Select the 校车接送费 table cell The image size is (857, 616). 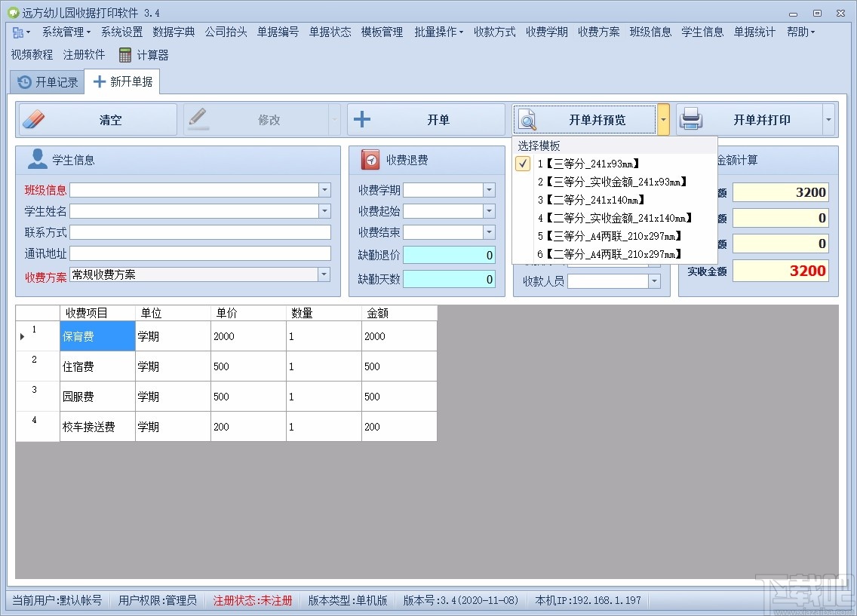(97, 426)
